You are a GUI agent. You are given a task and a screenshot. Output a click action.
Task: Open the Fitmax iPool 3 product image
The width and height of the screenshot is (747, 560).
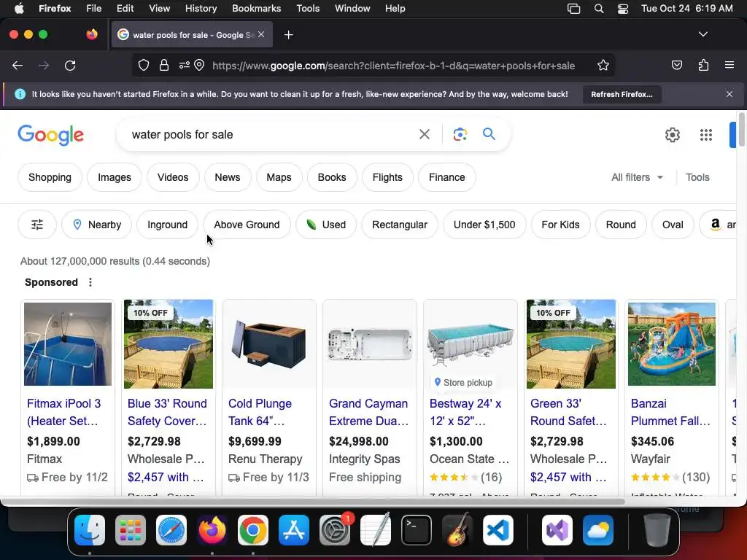click(x=68, y=344)
